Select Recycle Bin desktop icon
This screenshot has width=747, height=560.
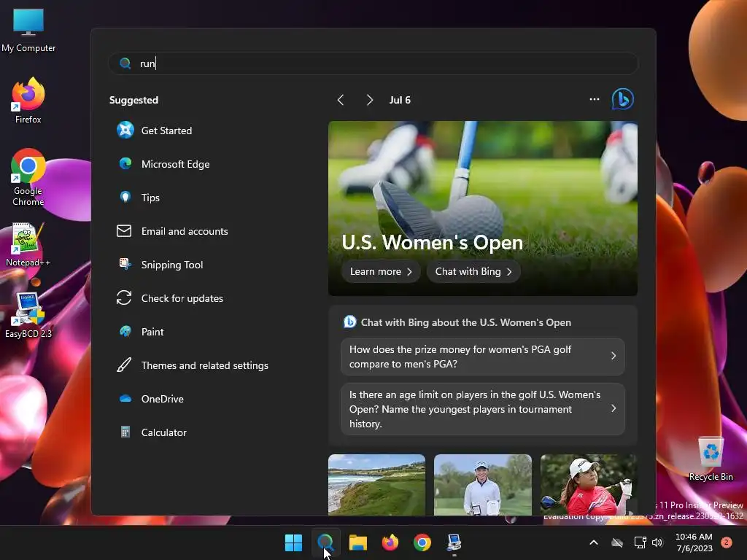711,459
